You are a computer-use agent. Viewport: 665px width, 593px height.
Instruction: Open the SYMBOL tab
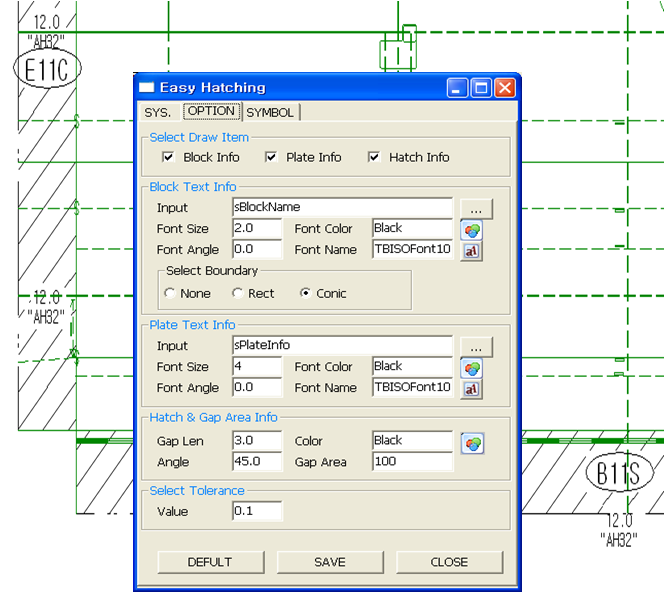point(270,112)
